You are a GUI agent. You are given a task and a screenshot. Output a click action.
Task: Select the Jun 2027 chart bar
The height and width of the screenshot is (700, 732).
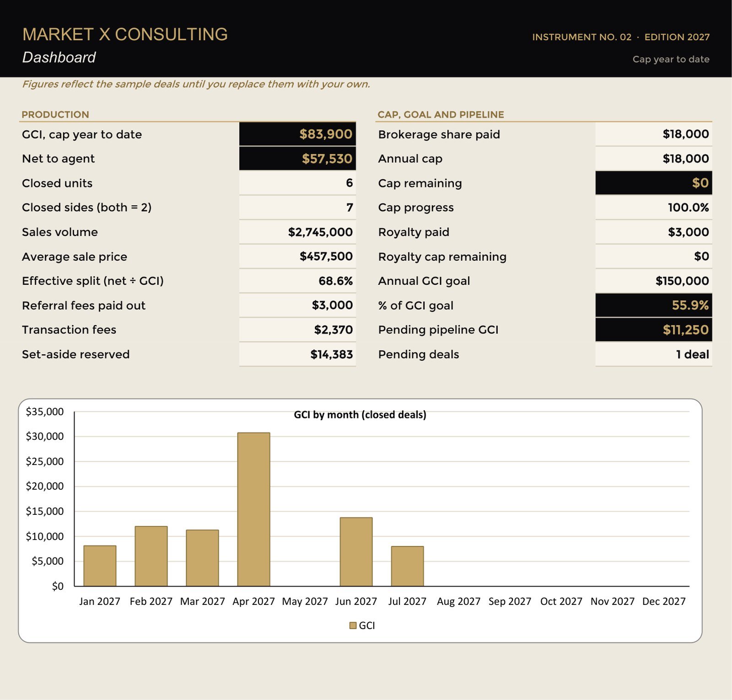[x=356, y=552]
